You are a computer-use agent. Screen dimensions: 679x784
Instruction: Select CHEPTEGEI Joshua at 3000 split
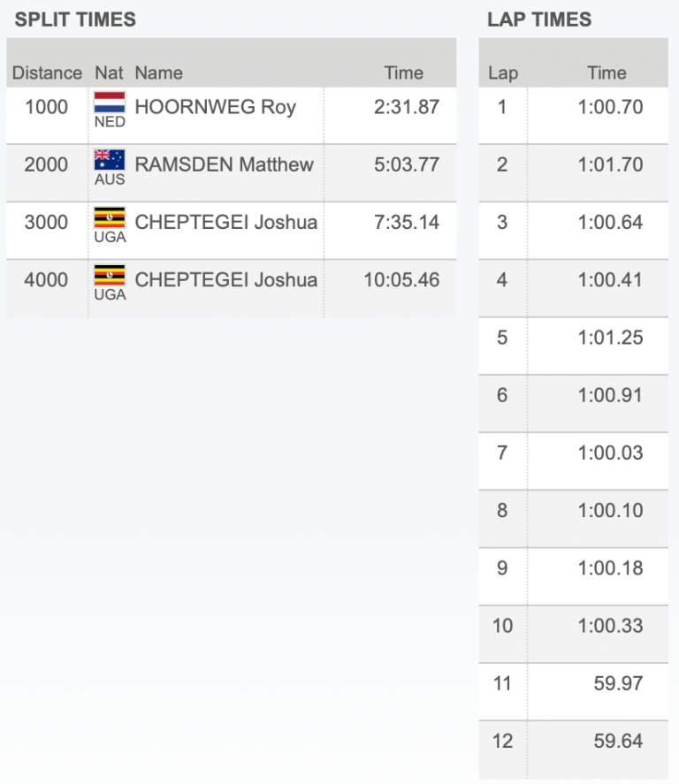[226, 222]
